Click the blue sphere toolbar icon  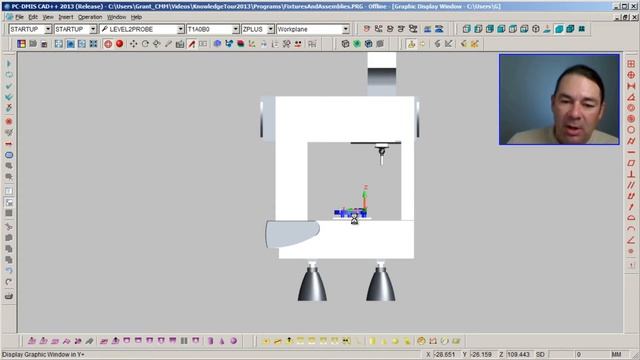pyautogui.click(x=218, y=44)
